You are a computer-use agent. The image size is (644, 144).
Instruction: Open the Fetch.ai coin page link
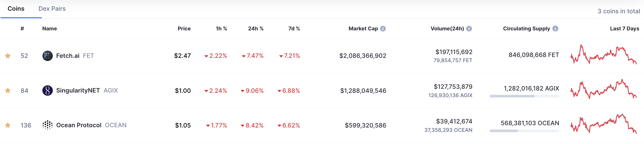(68, 56)
